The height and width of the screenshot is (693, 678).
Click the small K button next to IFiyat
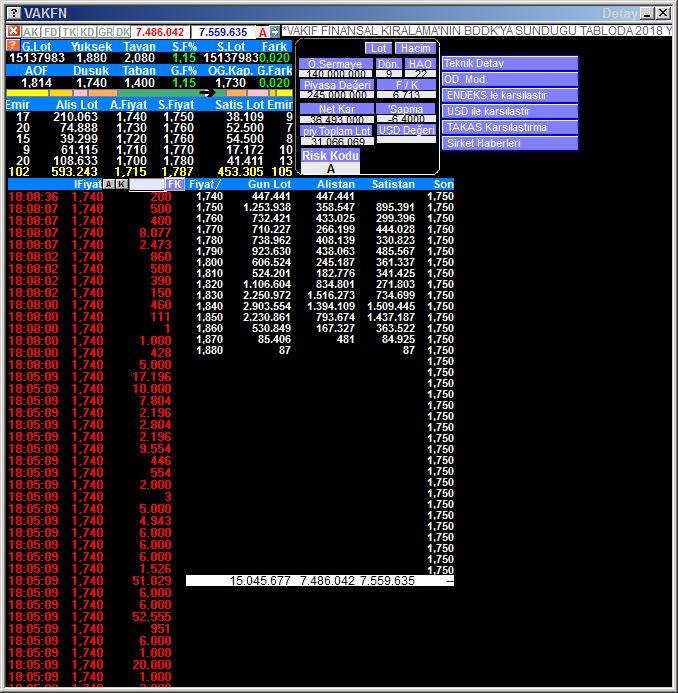(122, 184)
